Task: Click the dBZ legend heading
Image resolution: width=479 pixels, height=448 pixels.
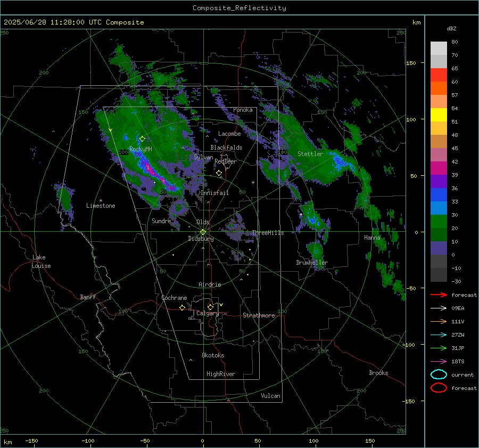Action: pyautogui.click(x=451, y=29)
